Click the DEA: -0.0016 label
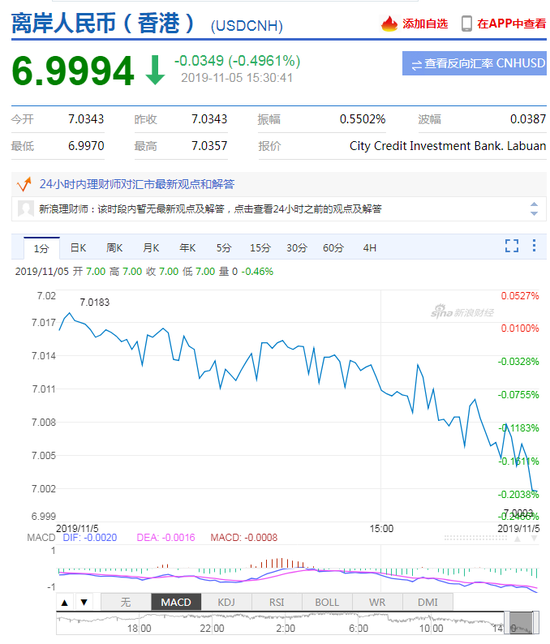 [166, 538]
